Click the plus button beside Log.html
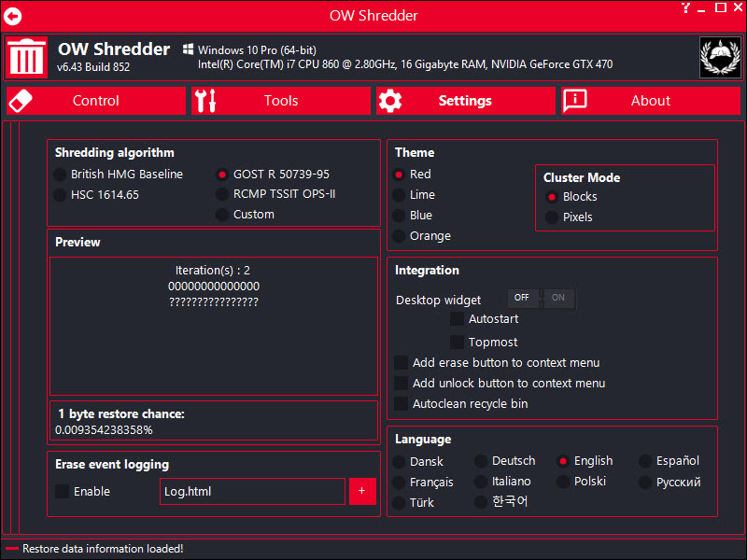Screen dimensions: 747x560 [362, 491]
